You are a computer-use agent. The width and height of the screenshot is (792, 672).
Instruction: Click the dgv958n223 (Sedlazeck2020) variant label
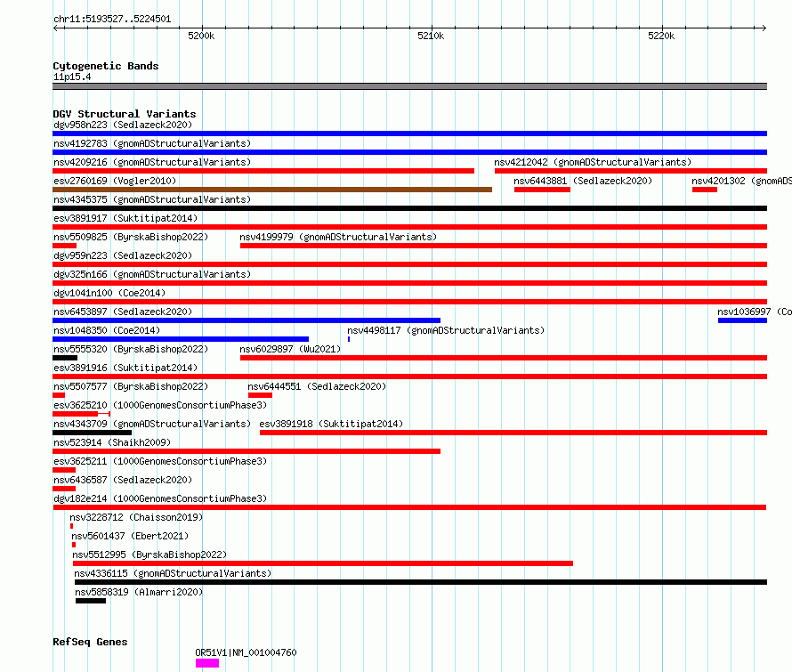pyautogui.click(x=123, y=125)
